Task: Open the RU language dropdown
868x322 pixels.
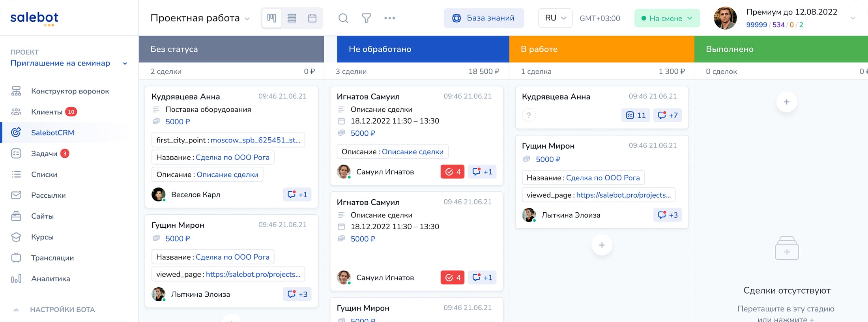Action: tap(555, 18)
